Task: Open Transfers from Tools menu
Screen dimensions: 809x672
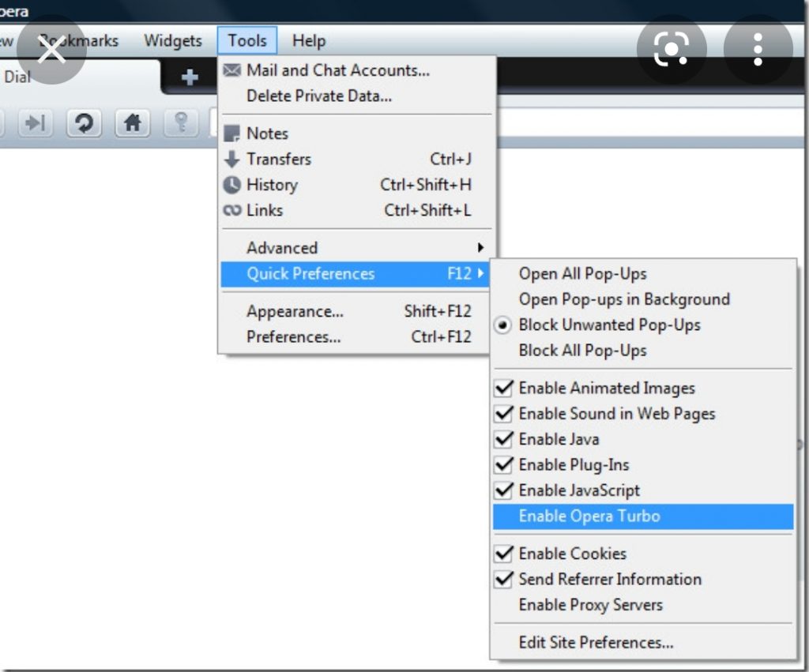Action: pos(356,159)
